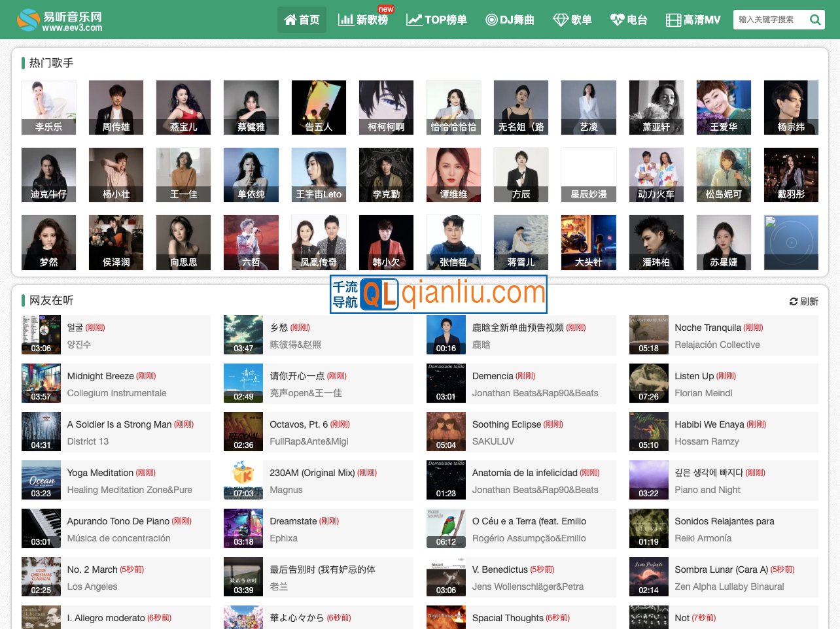Viewport: 840px width, 629px height.
Task: Click artist name Hossam Ramzy
Action: [x=707, y=441]
